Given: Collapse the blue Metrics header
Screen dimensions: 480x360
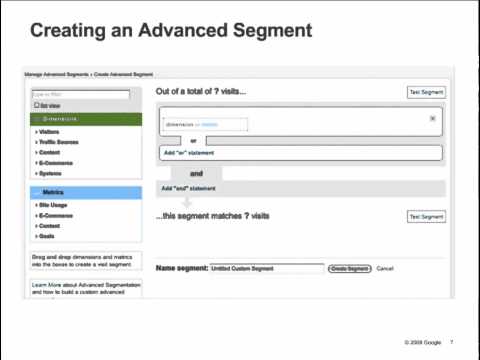Looking at the screenshot, I should [86, 192].
